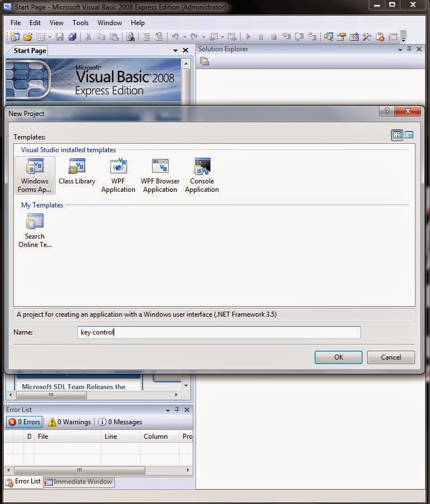Viewport: 430px width, 504px height.
Task: Click the Step Over toolbar icon
Action: tap(299, 37)
